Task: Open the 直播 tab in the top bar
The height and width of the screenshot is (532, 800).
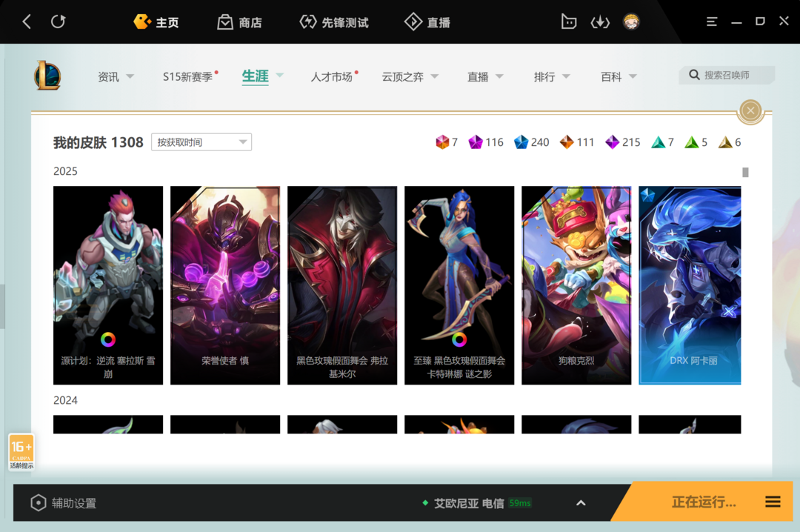Action: 427,22
